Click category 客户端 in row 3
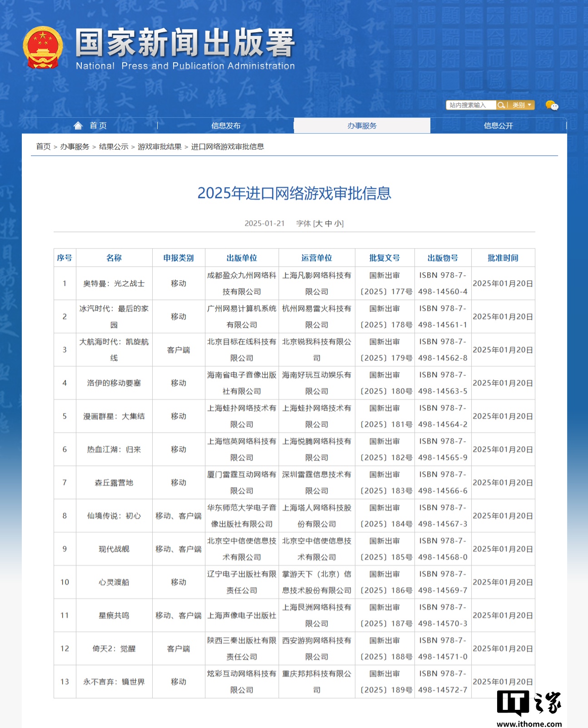 179,349
